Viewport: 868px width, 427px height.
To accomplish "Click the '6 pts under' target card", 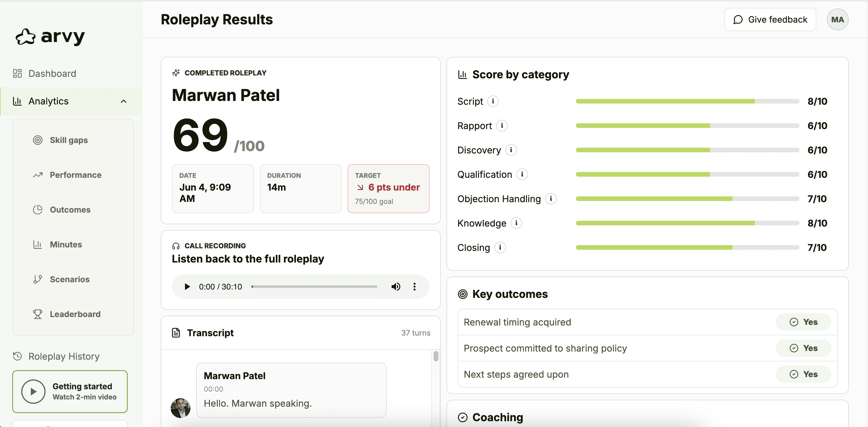I will 388,189.
